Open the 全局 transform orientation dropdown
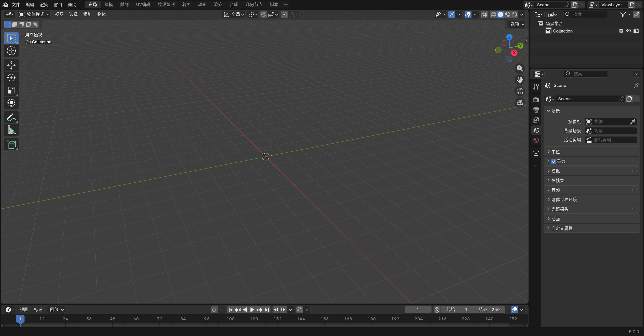 coord(234,15)
